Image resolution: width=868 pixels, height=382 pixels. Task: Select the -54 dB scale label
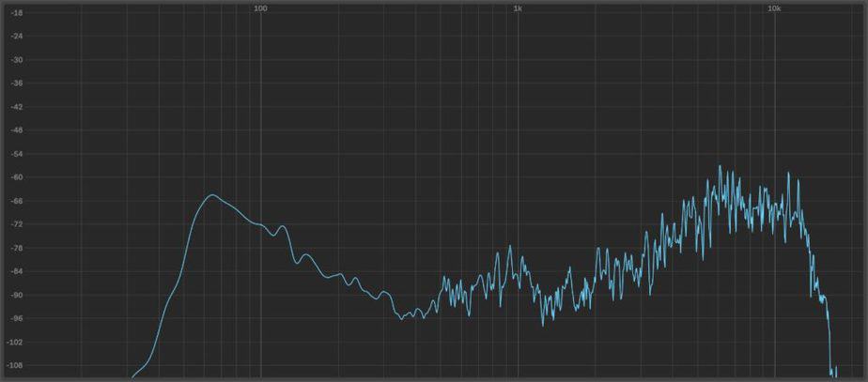point(16,154)
